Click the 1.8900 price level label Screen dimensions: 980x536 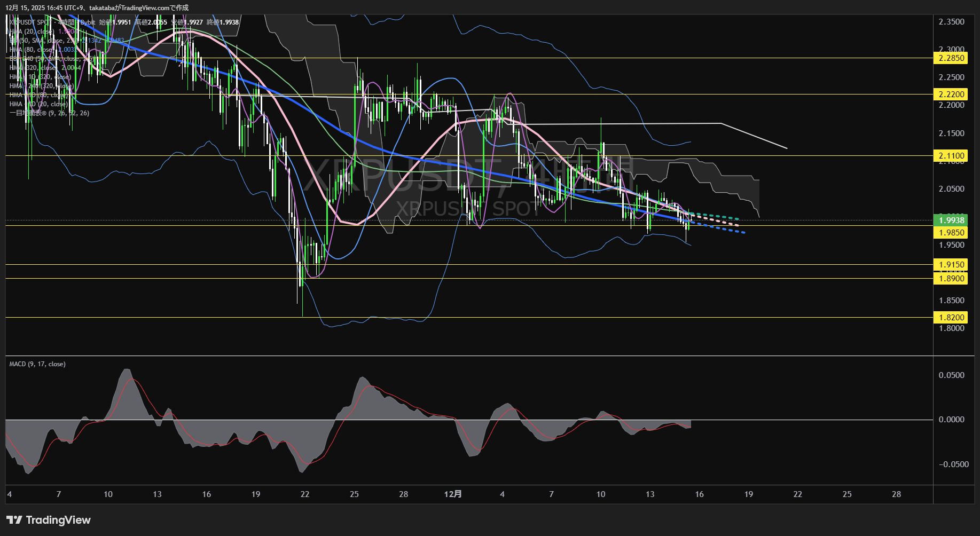click(951, 279)
